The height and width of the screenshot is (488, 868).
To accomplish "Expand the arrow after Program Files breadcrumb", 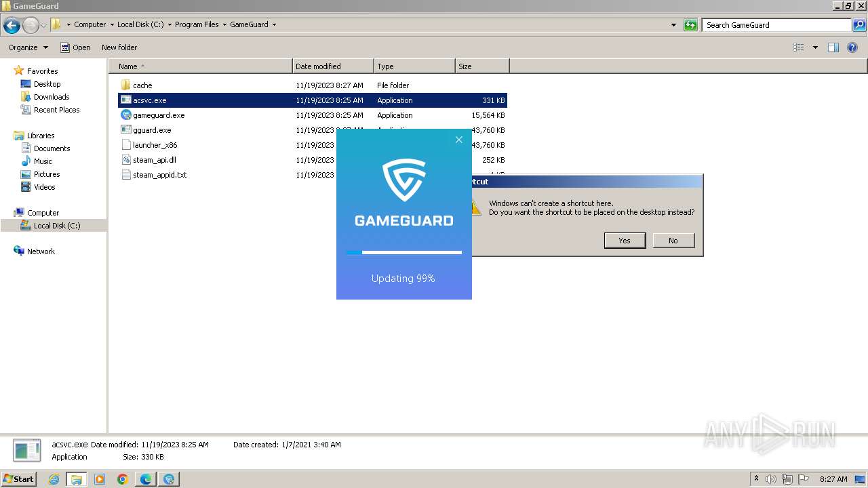I will tap(224, 24).
